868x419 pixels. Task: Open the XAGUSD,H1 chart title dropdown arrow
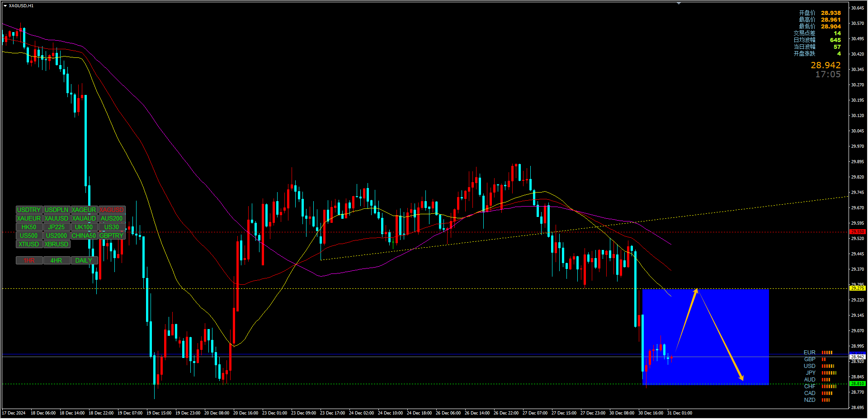pyautogui.click(x=5, y=6)
